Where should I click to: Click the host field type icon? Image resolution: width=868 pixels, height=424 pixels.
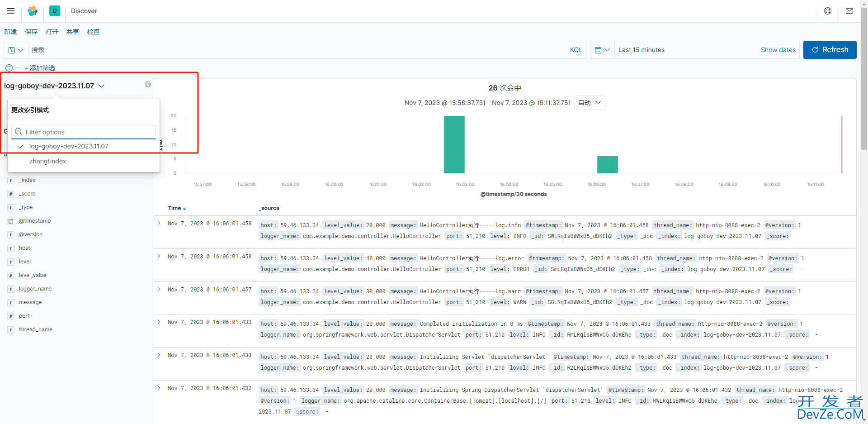[x=11, y=248]
